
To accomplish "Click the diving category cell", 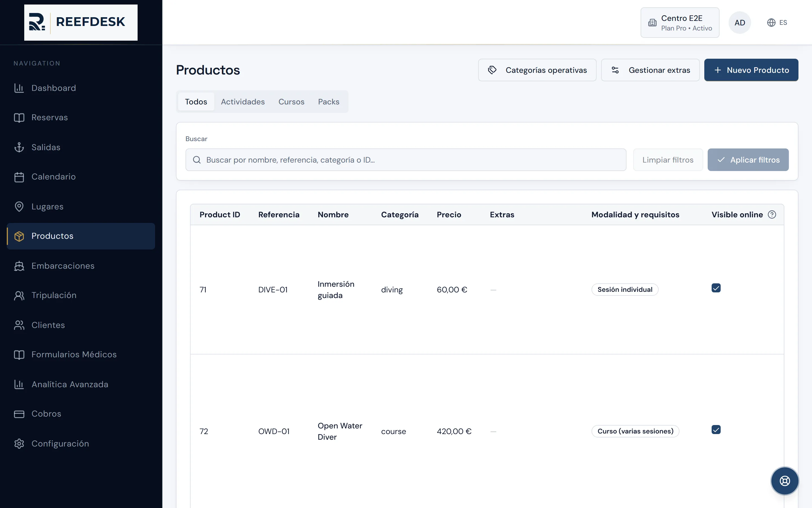I will coord(392,290).
